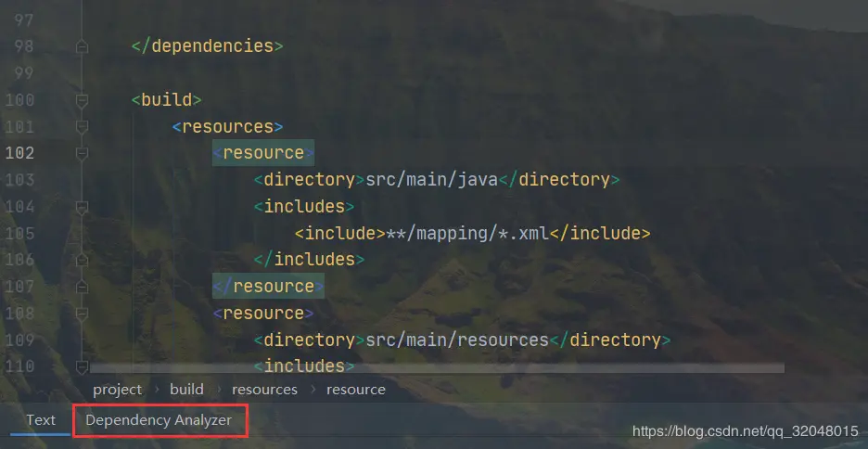Viewport: 868px width, 449px height.
Task: Select the Text editor tab
Action: tap(41, 420)
